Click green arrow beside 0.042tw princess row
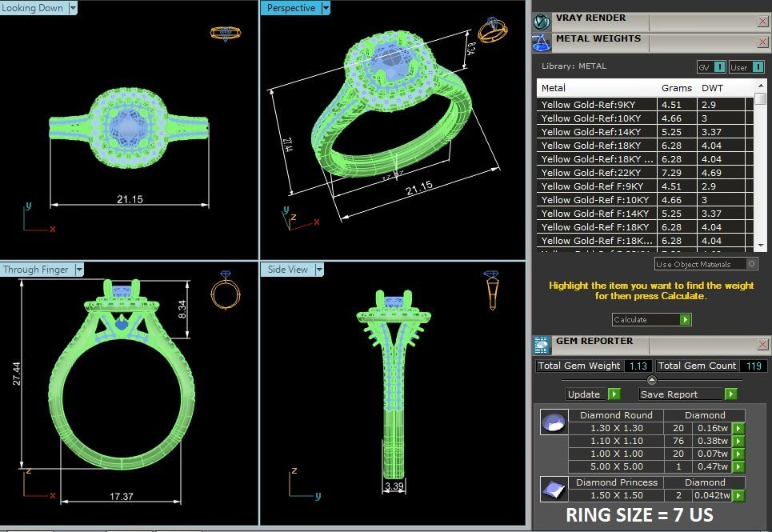772x532 pixels. (738, 495)
